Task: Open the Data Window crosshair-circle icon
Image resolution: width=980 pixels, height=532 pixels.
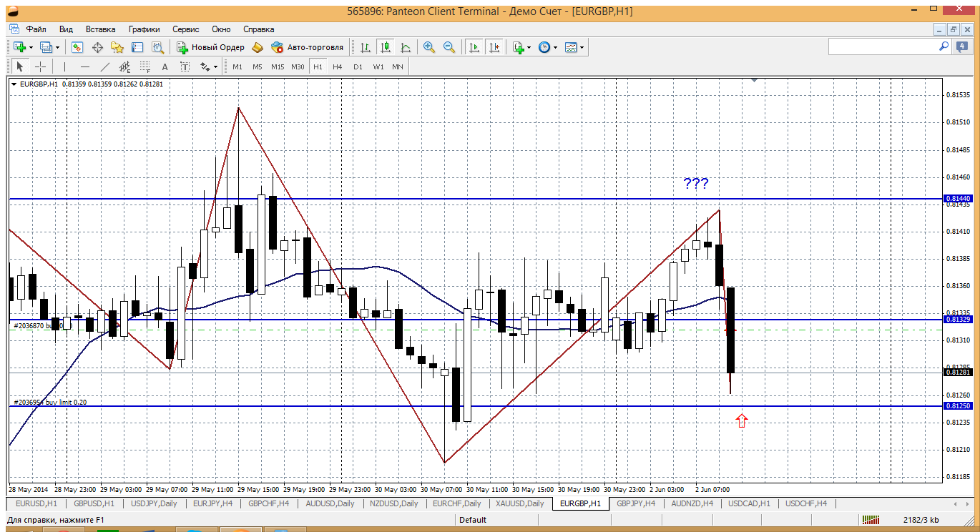Action: coord(97,47)
